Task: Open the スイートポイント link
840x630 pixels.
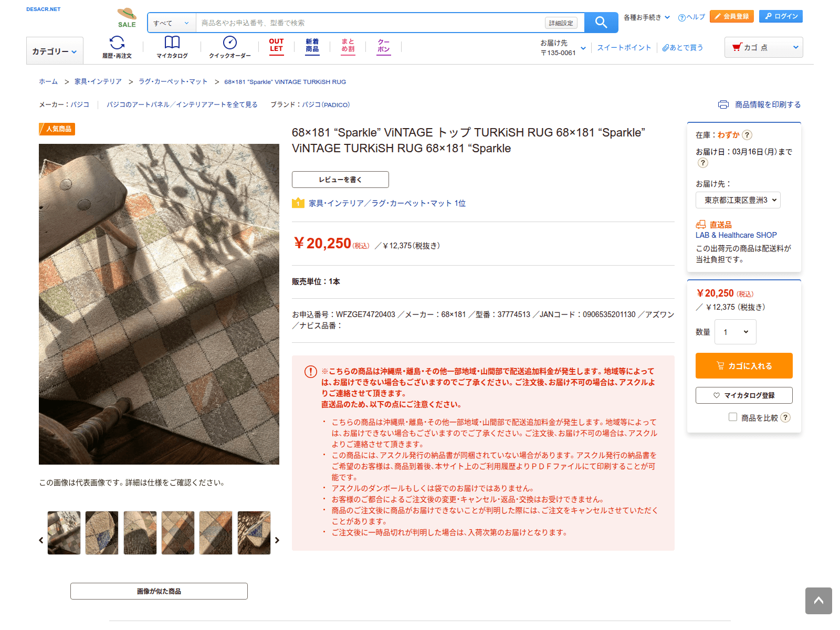Action: point(624,47)
